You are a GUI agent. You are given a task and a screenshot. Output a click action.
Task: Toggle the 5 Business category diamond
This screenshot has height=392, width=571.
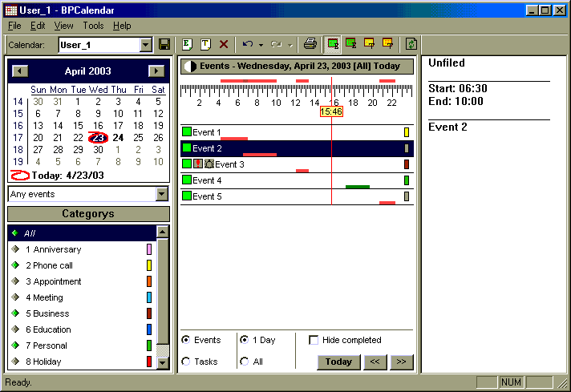click(15, 313)
